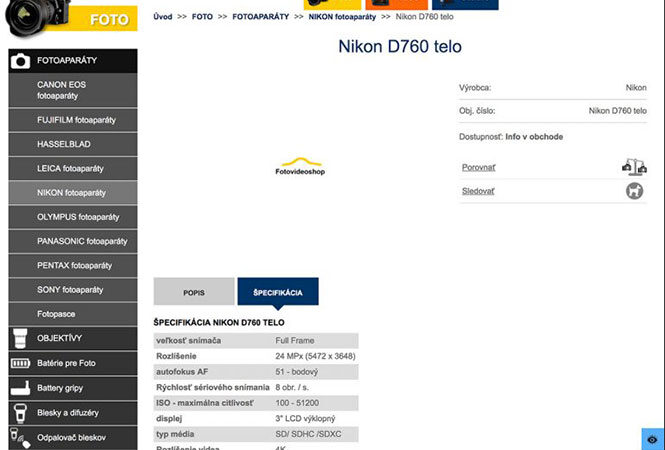The width and height of the screenshot is (665, 450).
Task: Click the Fotovideoshop product image placeholder
Action: 300,166
